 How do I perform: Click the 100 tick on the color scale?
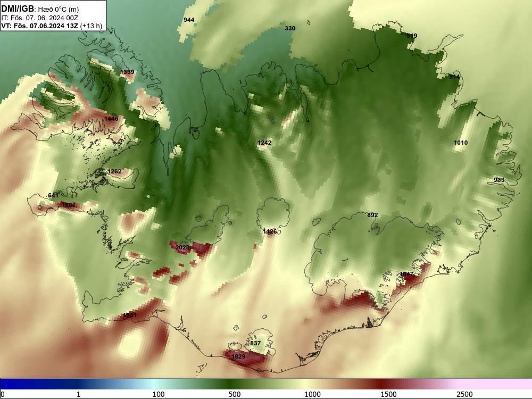pos(159,394)
